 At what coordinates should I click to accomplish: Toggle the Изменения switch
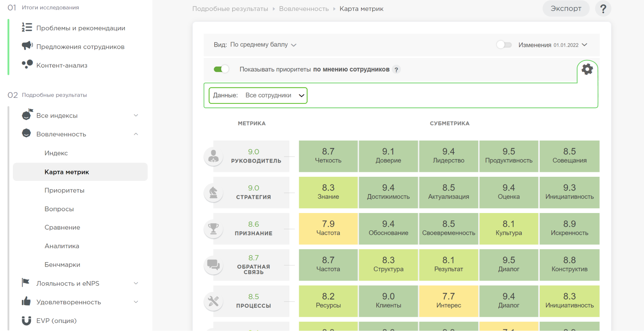[x=504, y=45]
